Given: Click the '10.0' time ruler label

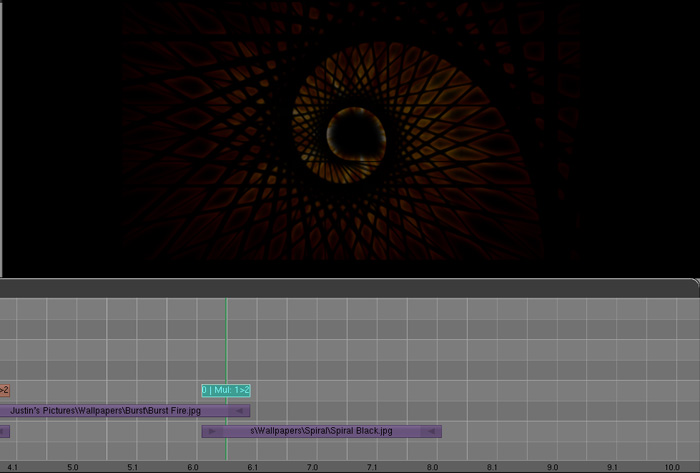Looking at the screenshot, I should click(672, 467).
